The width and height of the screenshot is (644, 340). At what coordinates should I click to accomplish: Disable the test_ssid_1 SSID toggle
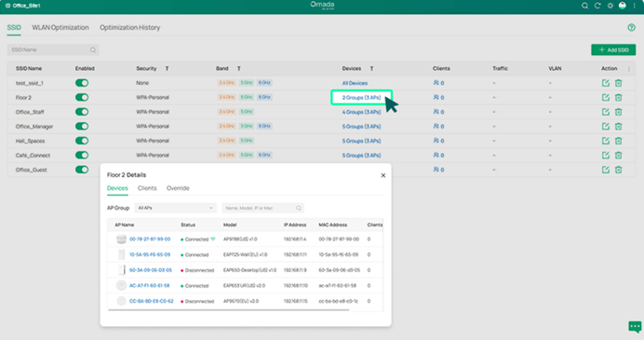(82, 83)
